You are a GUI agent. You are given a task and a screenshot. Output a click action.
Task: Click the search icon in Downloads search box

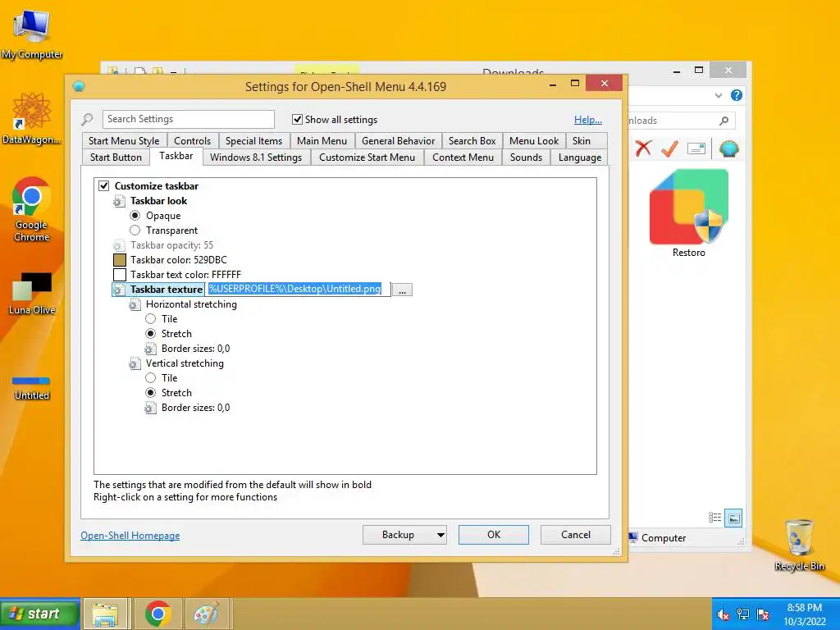pos(724,121)
